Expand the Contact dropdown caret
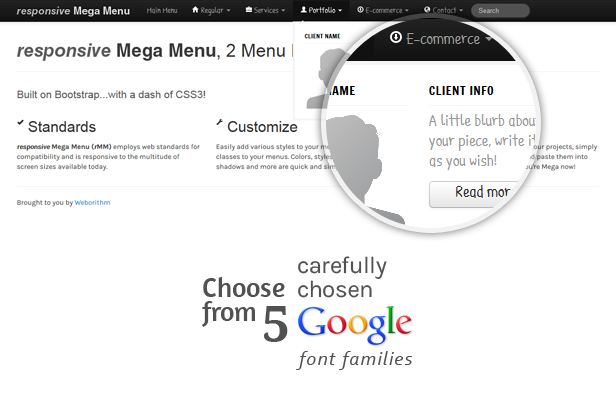This screenshot has width=616, height=400. pyautogui.click(x=461, y=11)
